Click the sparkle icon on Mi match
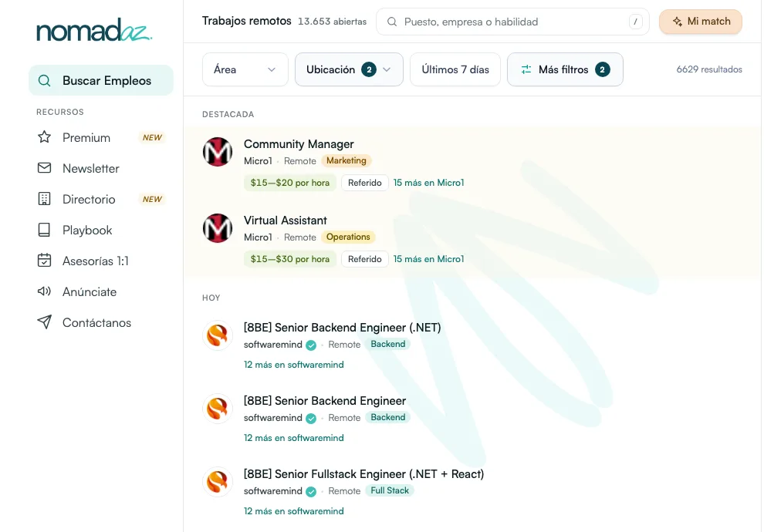764x532 pixels. [x=678, y=22]
